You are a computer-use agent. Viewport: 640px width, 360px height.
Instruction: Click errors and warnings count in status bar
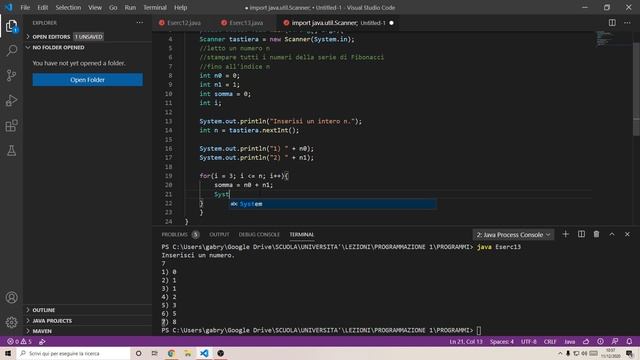19,342
